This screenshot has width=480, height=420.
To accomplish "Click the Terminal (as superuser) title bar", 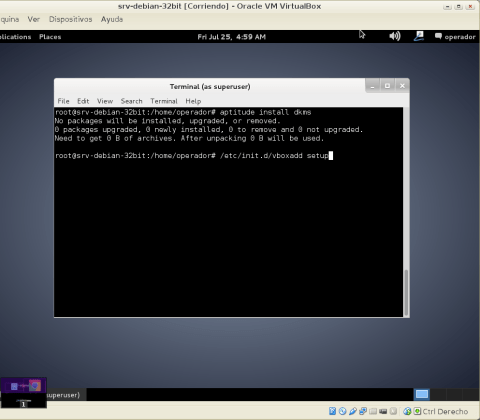I will coord(210,86).
